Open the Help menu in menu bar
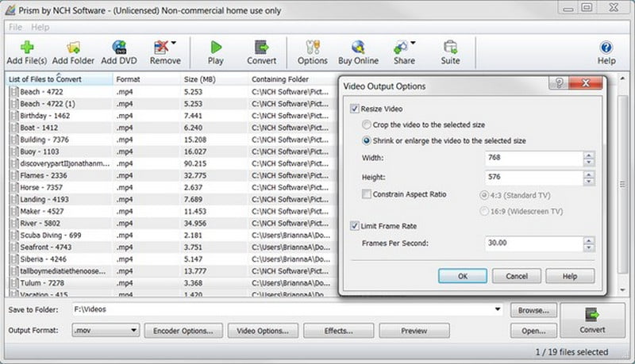Screen dimensions: 635x364 (x=40, y=27)
